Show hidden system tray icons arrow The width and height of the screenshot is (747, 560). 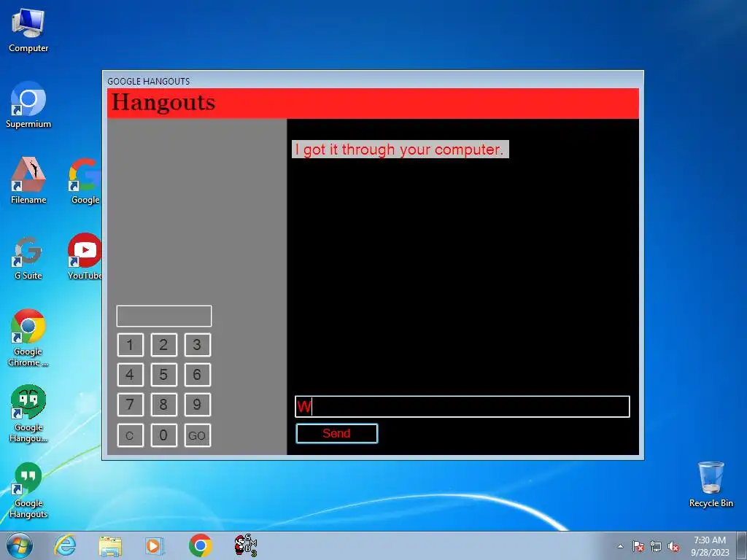pos(620,546)
